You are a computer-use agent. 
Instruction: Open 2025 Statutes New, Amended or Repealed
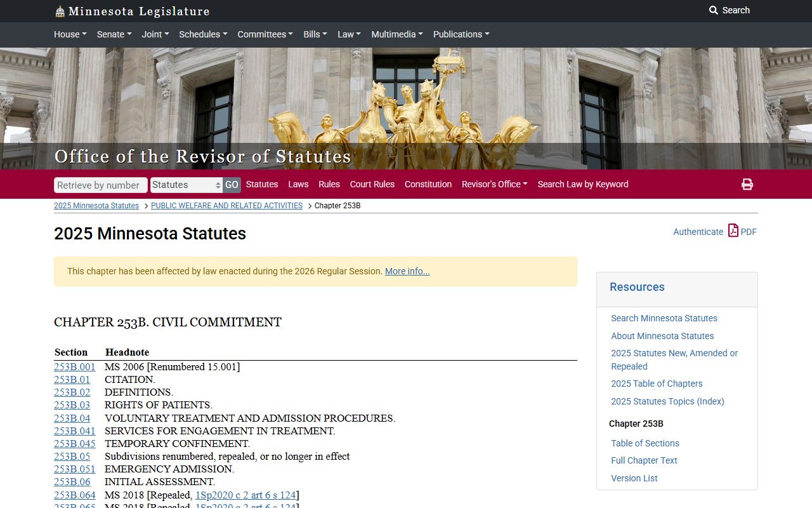(x=674, y=359)
